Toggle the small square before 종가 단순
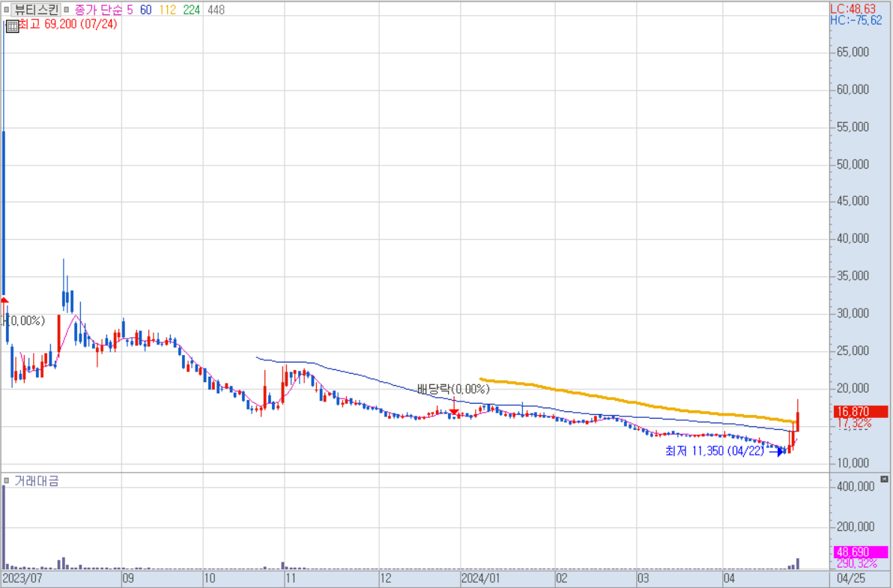The image size is (893, 588). click(67, 10)
